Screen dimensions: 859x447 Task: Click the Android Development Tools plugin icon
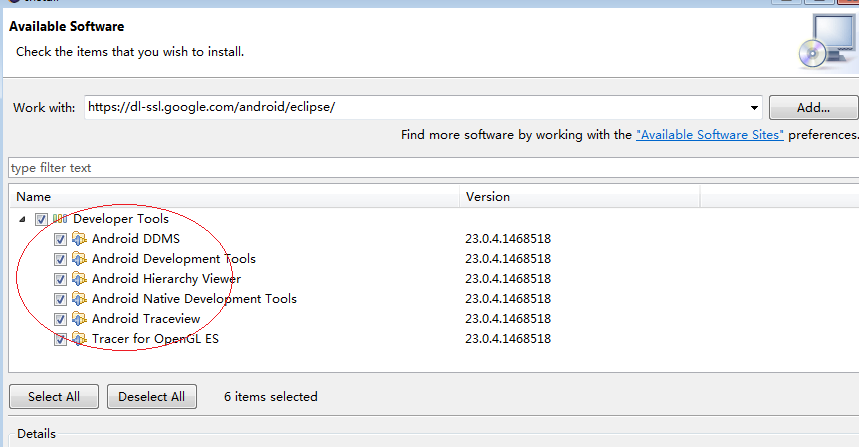(79, 259)
